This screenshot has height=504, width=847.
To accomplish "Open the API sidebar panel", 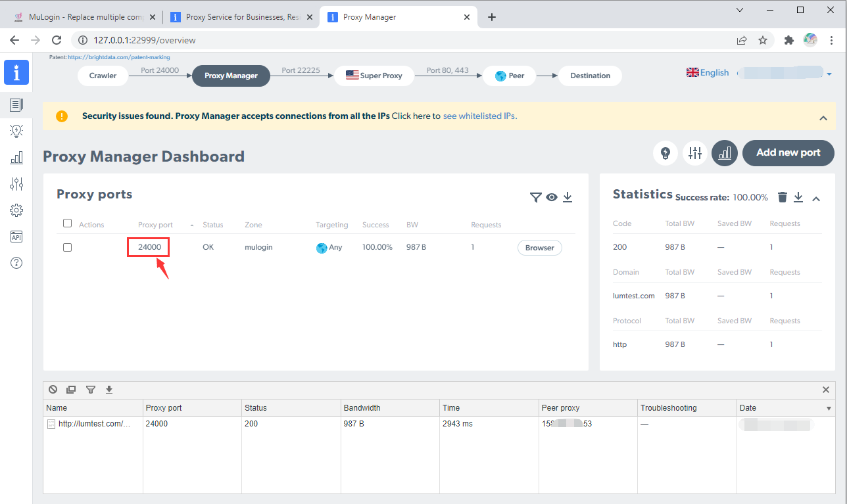I will pos(16,237).
